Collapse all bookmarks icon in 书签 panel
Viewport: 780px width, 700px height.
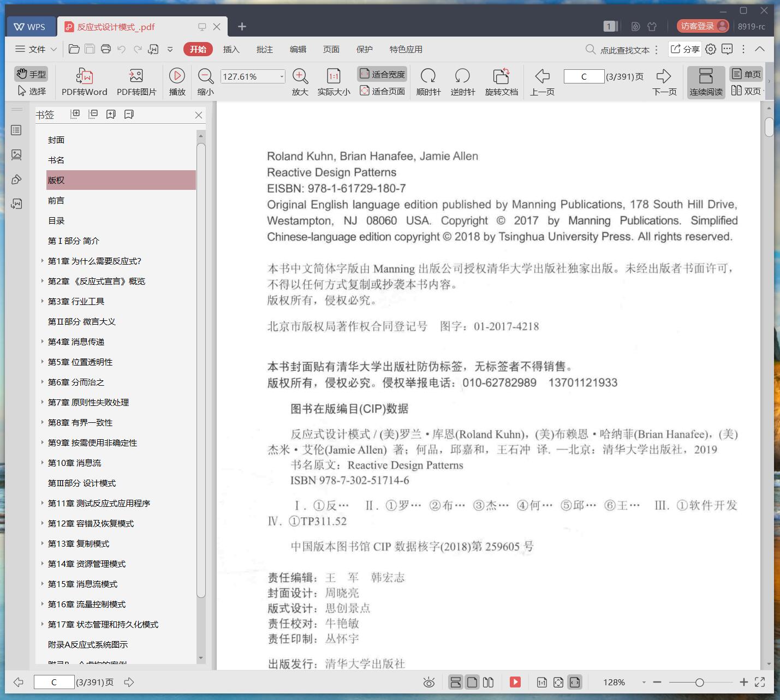[x=93, y=114]
